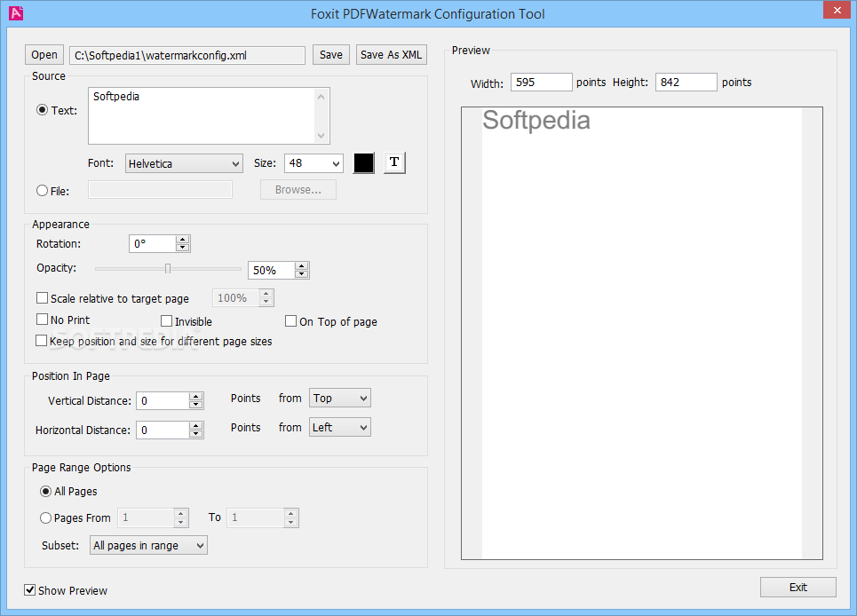The image size is (857, 616).
Task: Click the Vertical Distance value field
Action: pyautogui.click(x=163, y=401)
